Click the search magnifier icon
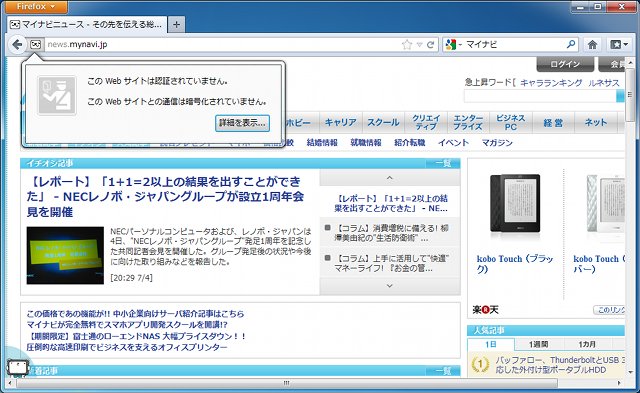Image resolution: width=640 pixels, height=393 pixels. [571, 44]
